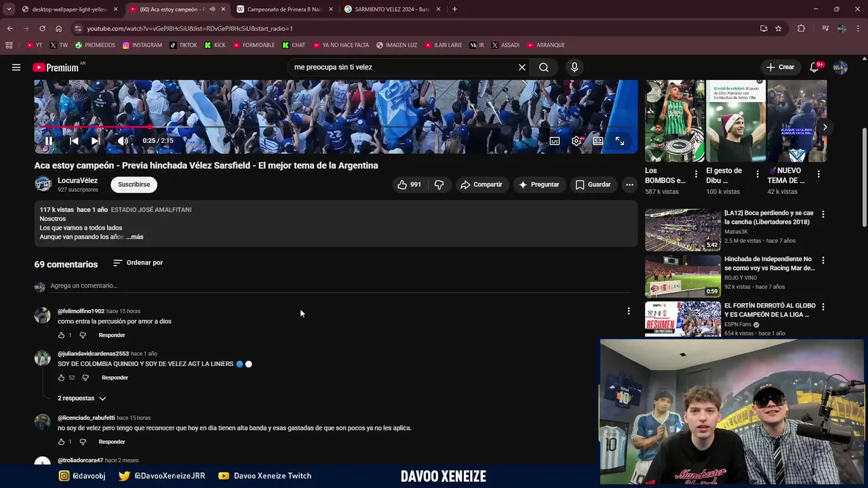Viewport: 868px width, 488px height.
Task: Clear the search box text
Action: point(522,67)
